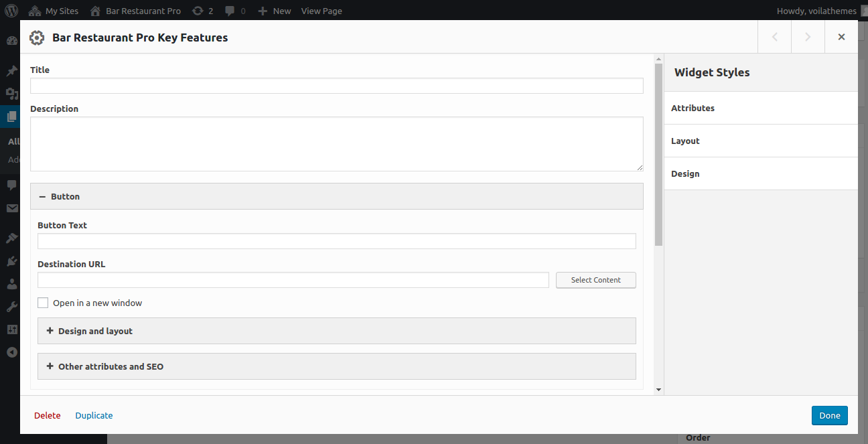The width and height of the screenshot is (868, 444).
Task: Click the View Page link
Action: tap(321, 11)
